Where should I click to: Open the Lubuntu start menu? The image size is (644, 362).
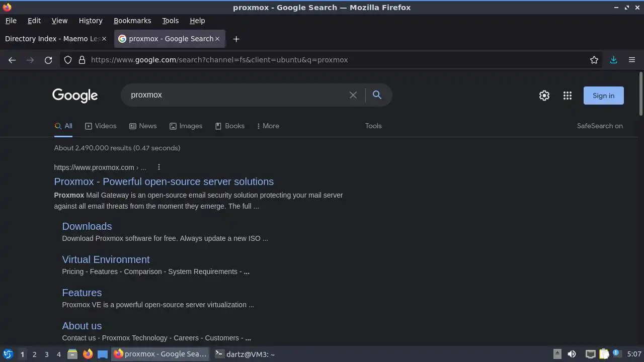(x=8, y=354)
